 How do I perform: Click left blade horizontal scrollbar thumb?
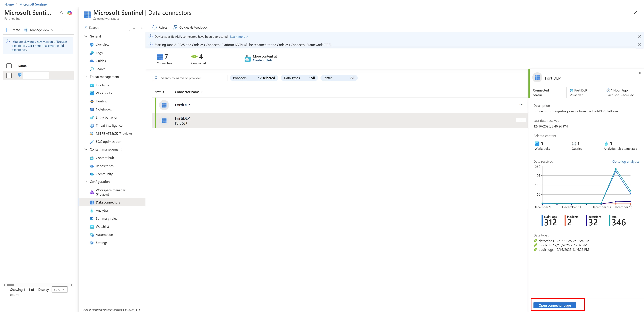coord(11,285)
